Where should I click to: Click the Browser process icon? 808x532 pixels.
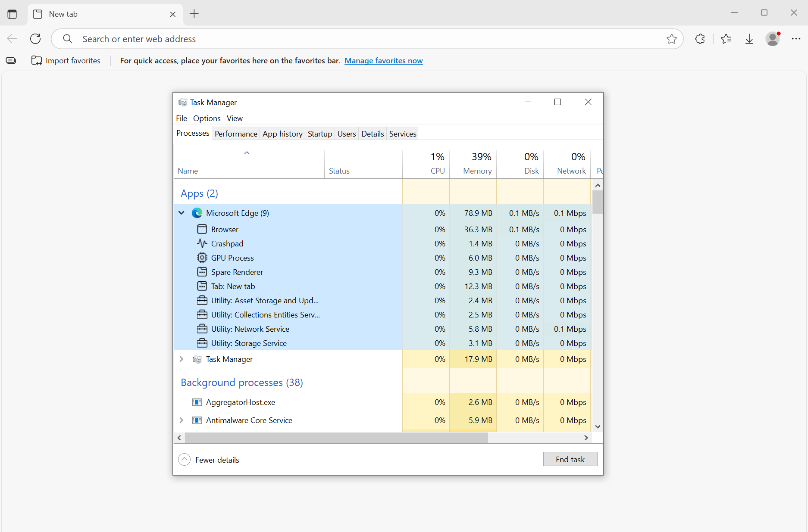pos(202,229)
